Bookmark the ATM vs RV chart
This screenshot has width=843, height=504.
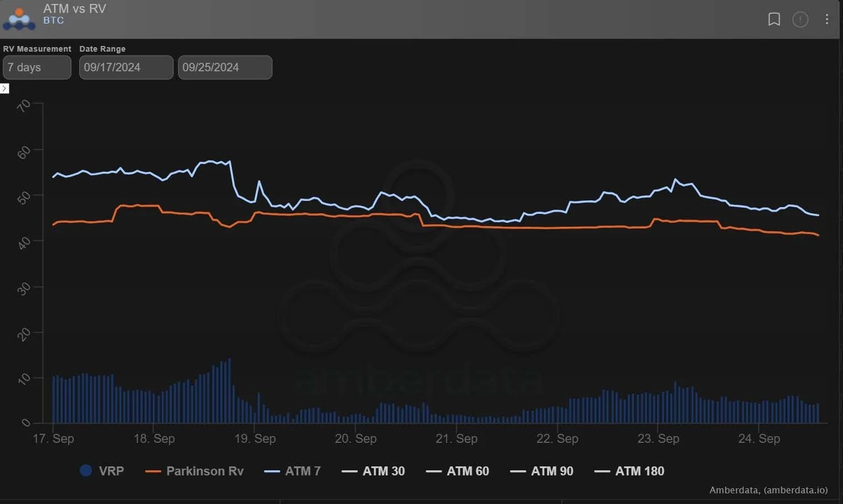click(x=774, y=19)
